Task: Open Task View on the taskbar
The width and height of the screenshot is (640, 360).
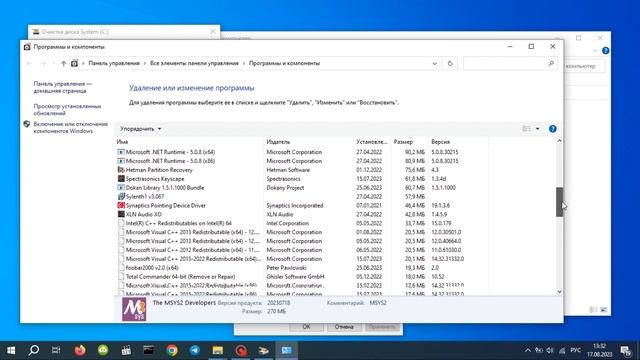Action: (56, 350)
